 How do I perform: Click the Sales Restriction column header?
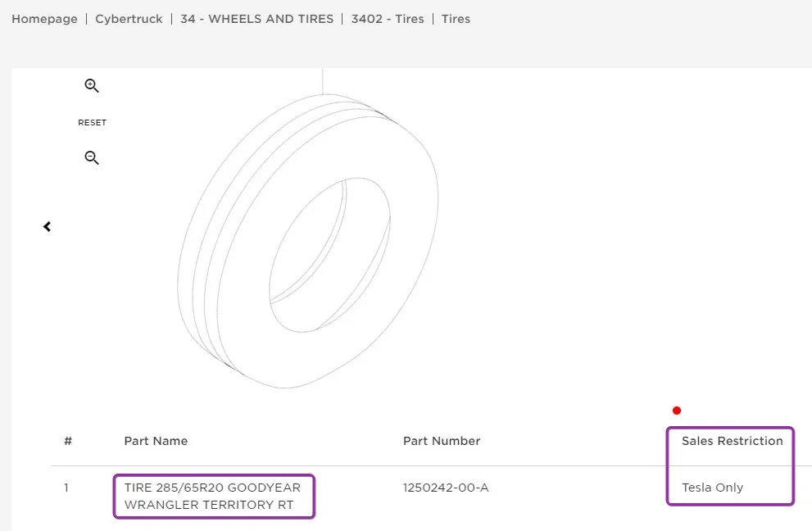pos(733,441)
